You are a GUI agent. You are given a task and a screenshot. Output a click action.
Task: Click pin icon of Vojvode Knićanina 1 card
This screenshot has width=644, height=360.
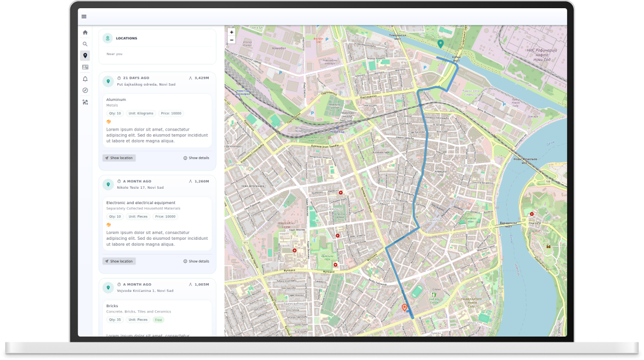tap(108, 287)
